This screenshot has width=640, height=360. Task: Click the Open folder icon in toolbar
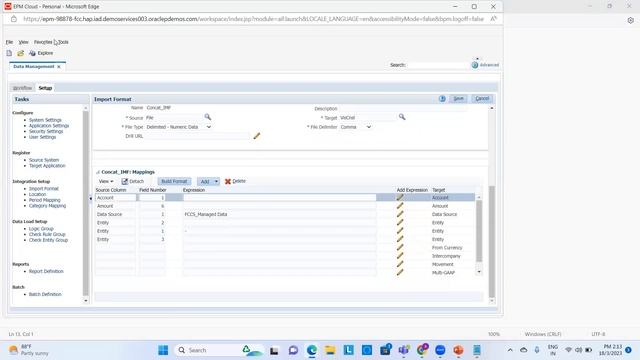pyautogui.click(x=20, y=53)
